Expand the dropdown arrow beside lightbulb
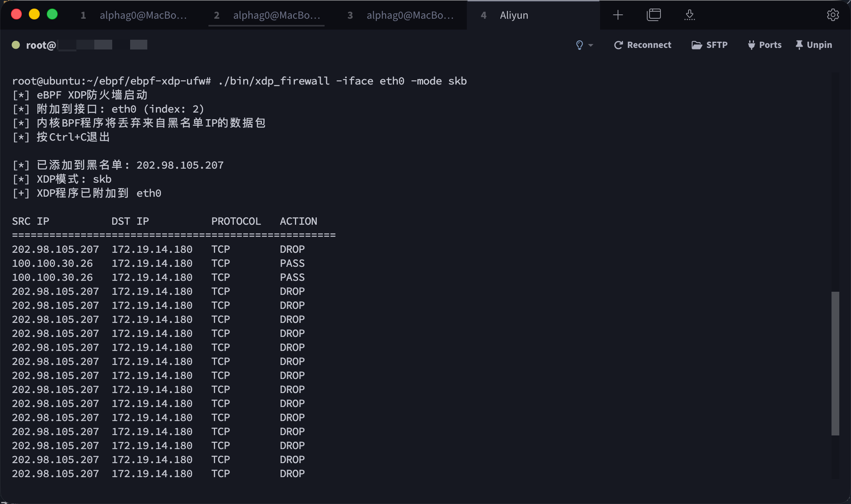Viewport: 851px width, 504px height. click(x=591, y=45)
